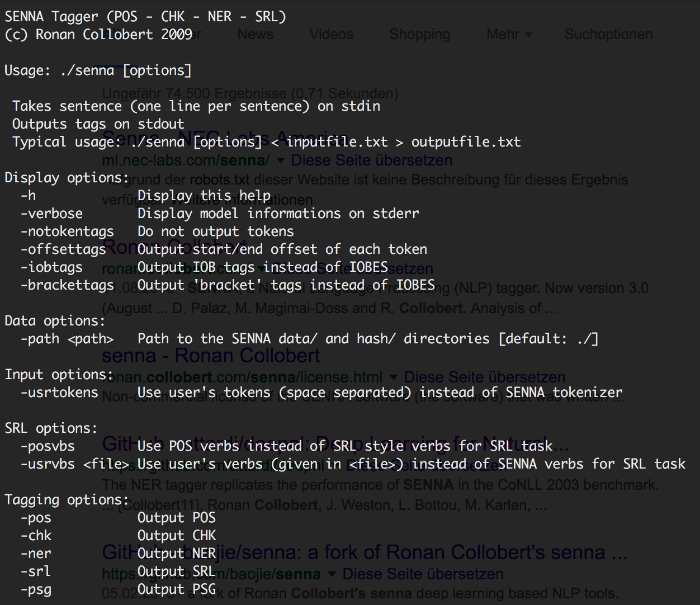
Task: Click Diese Seite übersetzen beside ml.nec-labs.com
Action: (x=371, y=160)
